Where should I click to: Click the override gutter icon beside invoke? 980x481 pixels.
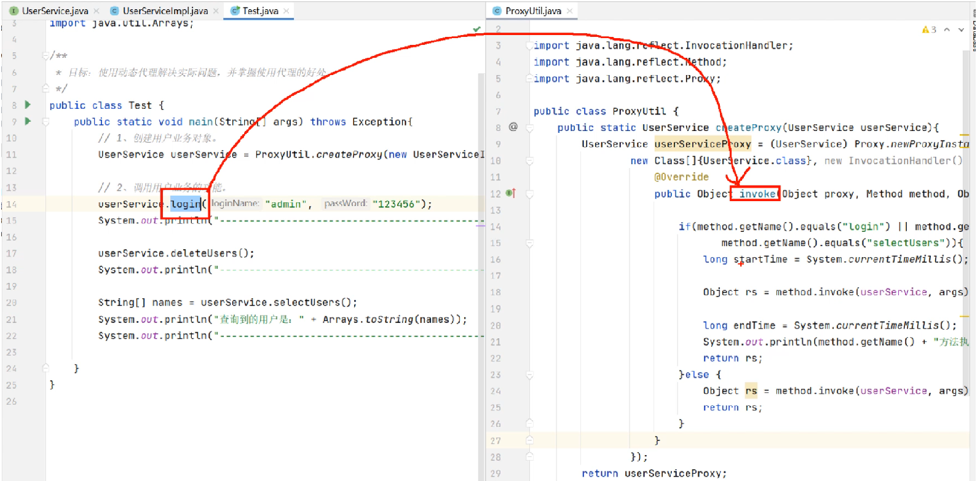[510, 193]
